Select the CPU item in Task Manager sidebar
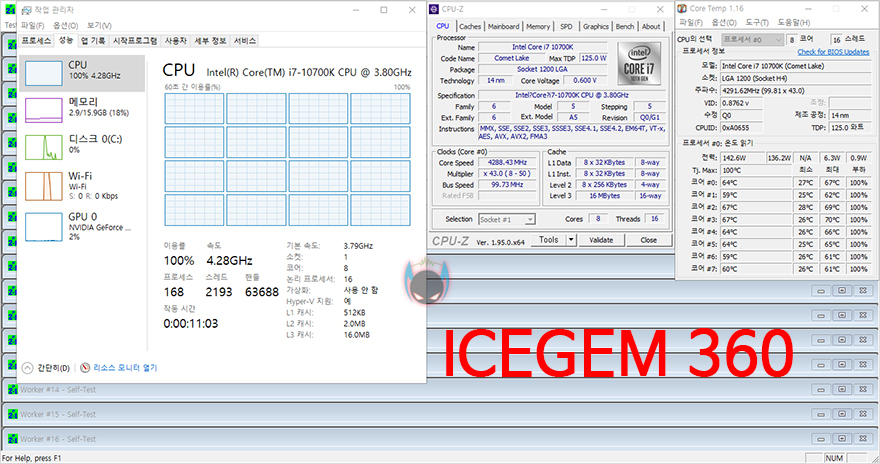 (x=82, y=73)
